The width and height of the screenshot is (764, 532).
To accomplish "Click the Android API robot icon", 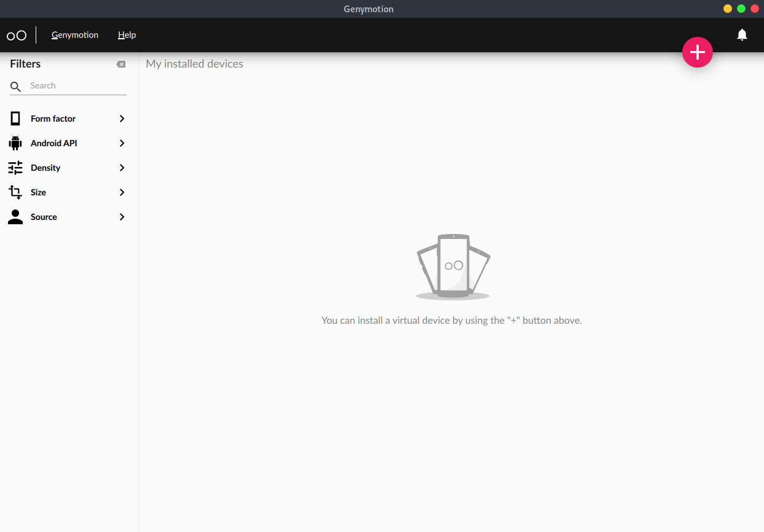I will [15, 143].
